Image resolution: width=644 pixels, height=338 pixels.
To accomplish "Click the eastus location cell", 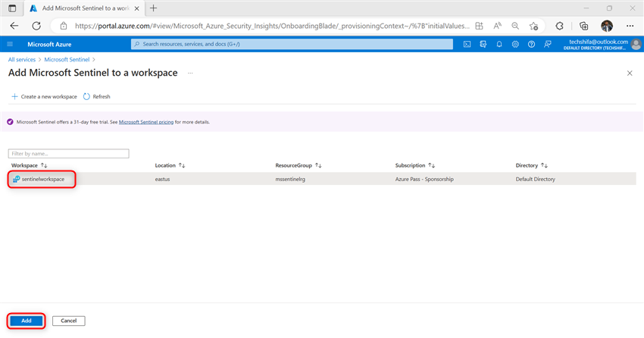I will tap(162, 179).
